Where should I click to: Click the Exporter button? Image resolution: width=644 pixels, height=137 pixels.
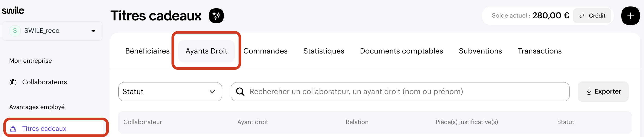point(603,92)
